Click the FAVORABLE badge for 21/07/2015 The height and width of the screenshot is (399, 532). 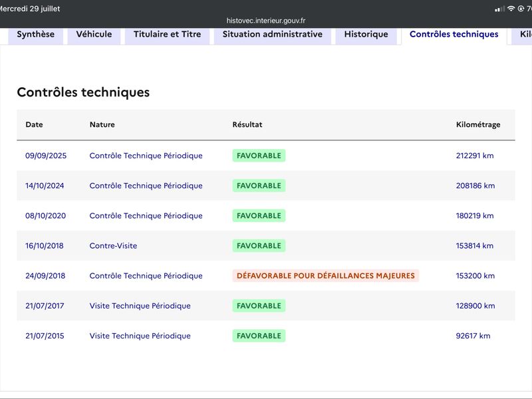[x=259, y=336]
